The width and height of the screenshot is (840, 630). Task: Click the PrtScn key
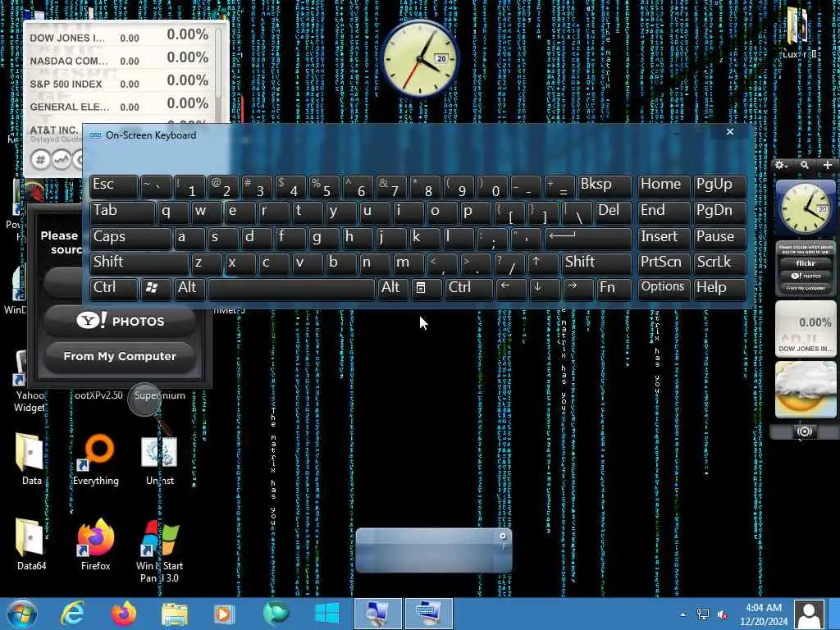point(663,263)
